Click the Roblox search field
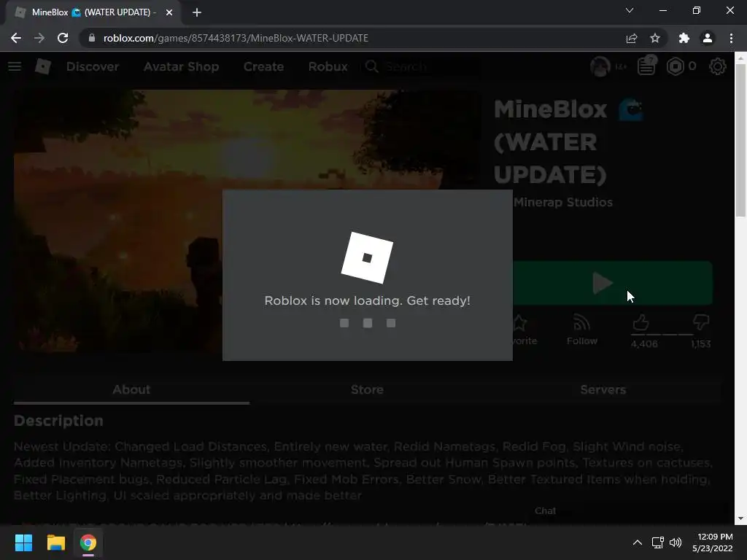The height and width of the screenshot is (560, 747). point(422,66)
